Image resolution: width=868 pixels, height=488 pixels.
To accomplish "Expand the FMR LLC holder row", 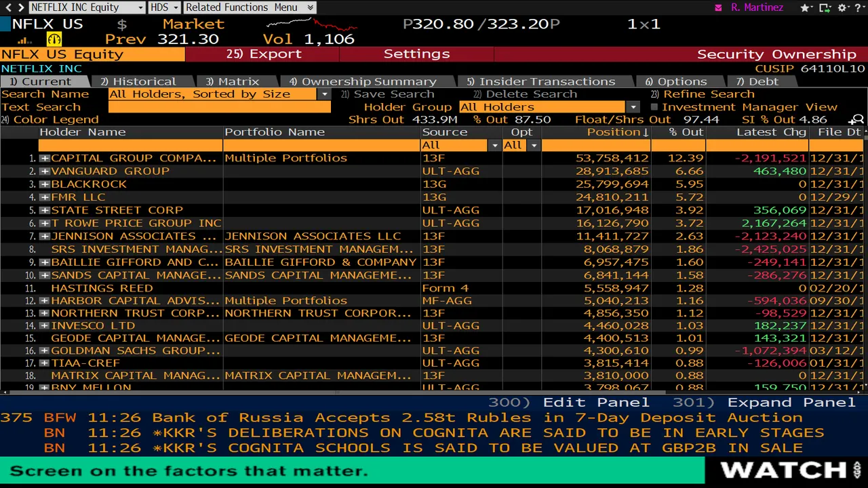I will tap(45, 197).
